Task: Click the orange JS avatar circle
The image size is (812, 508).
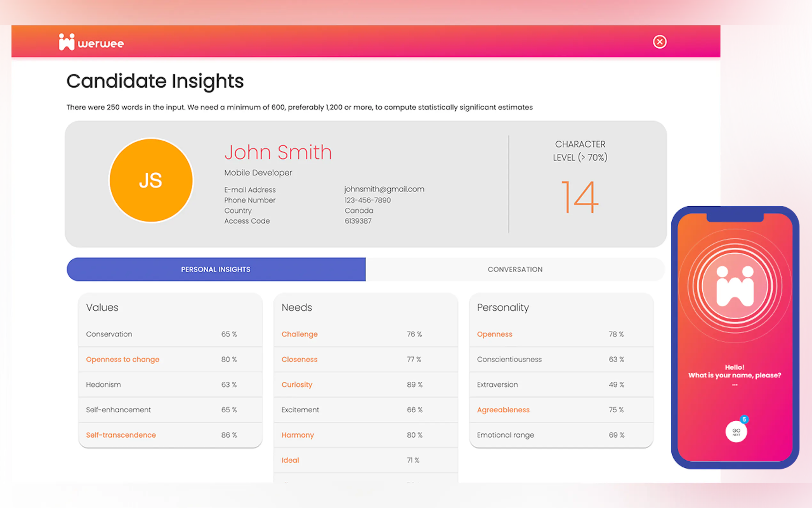Action: 151,180
